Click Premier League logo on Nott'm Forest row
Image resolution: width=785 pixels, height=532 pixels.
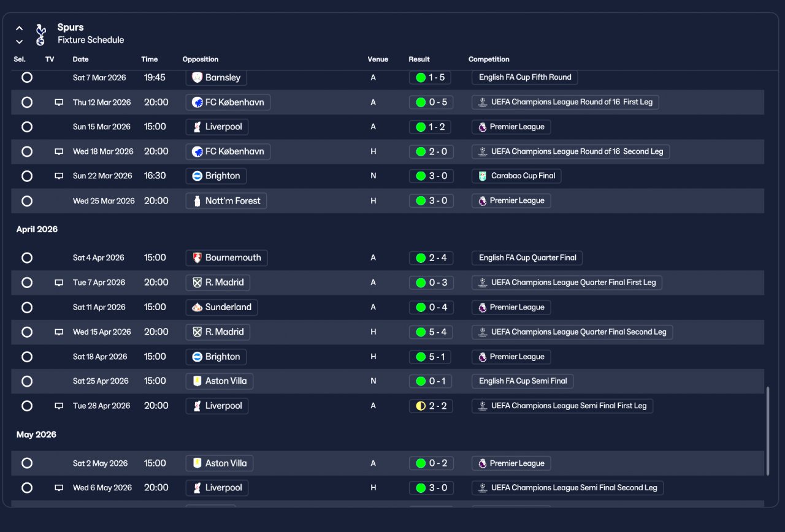483,200
